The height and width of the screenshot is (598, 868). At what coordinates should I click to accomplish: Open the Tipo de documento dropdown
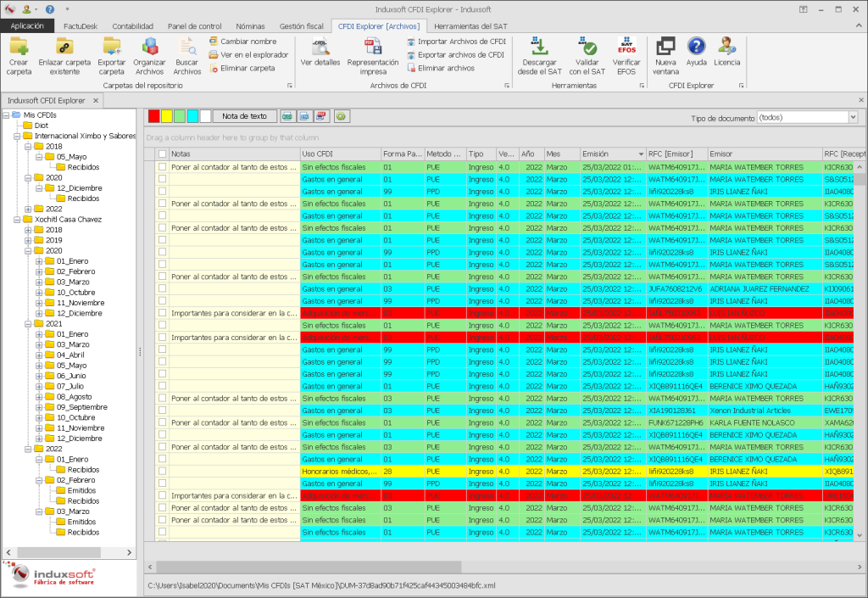tap(853, 118)
